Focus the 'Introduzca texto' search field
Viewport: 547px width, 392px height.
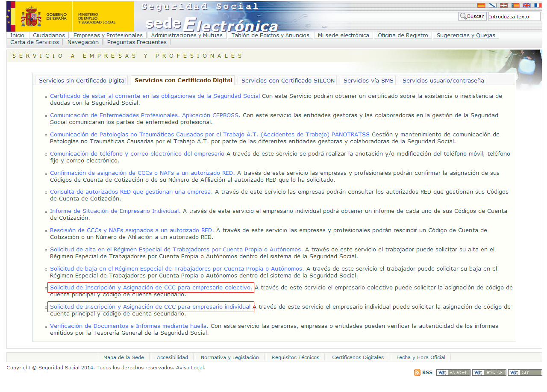[x=514, y=17]
